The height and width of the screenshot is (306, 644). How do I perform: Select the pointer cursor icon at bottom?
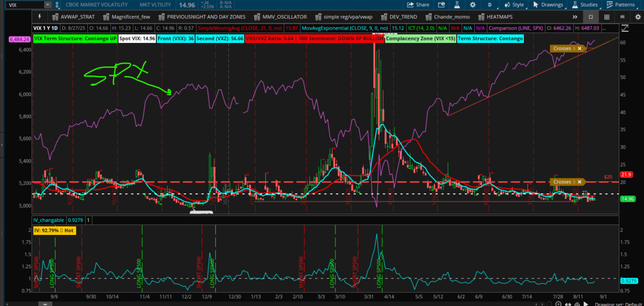coord(586,304)
